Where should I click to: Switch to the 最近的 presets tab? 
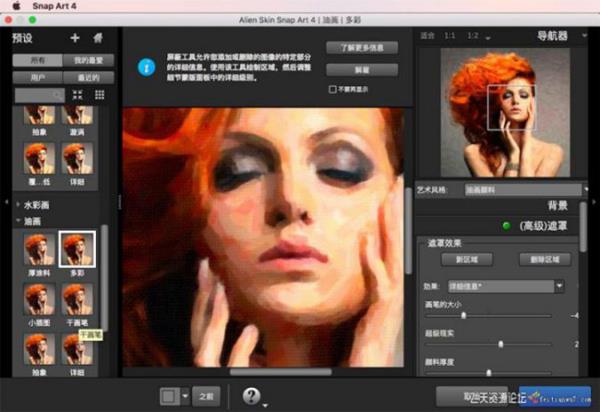coord(85,76)
